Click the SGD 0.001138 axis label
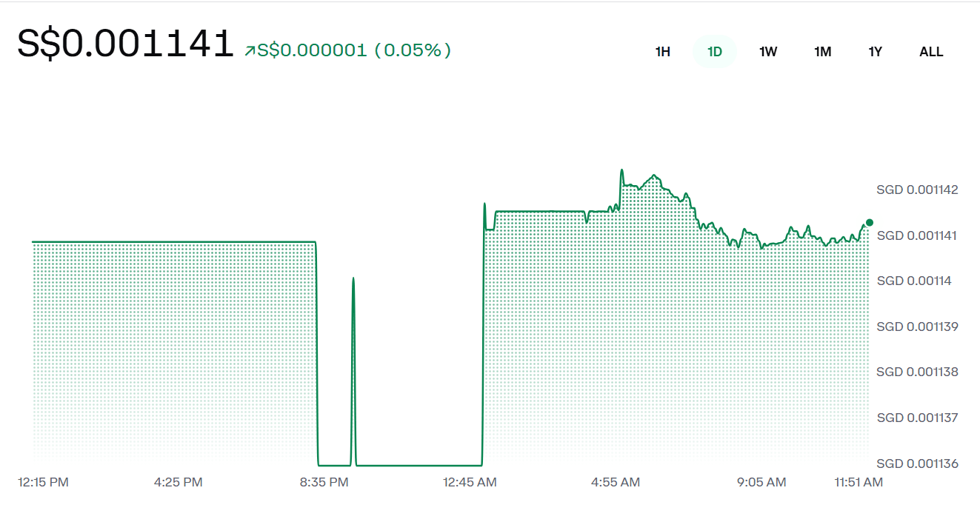The height and width of the screenshot is (522, 980). pos(917,372)
